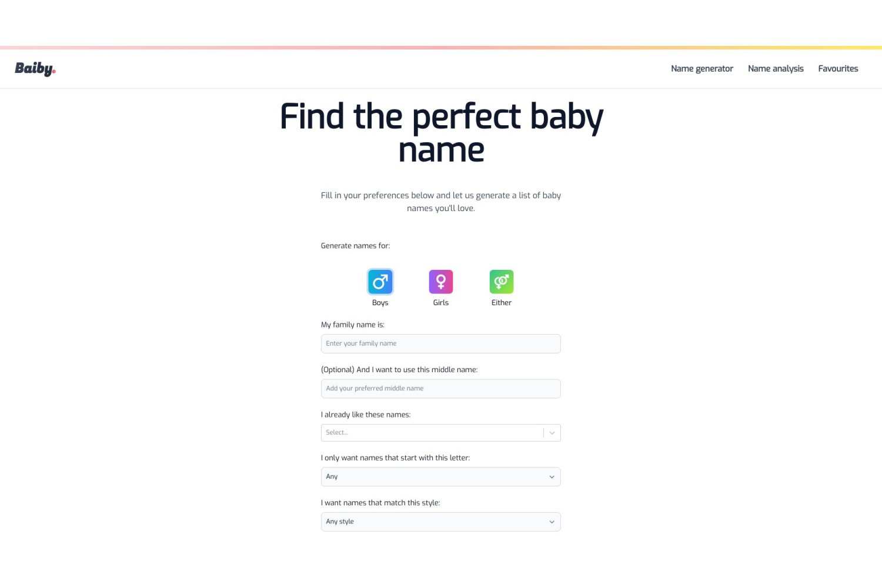The height and width of the screenshot is (588, 882).
Task: Open the Any style dropdown
Action: (x=441, y=522)
